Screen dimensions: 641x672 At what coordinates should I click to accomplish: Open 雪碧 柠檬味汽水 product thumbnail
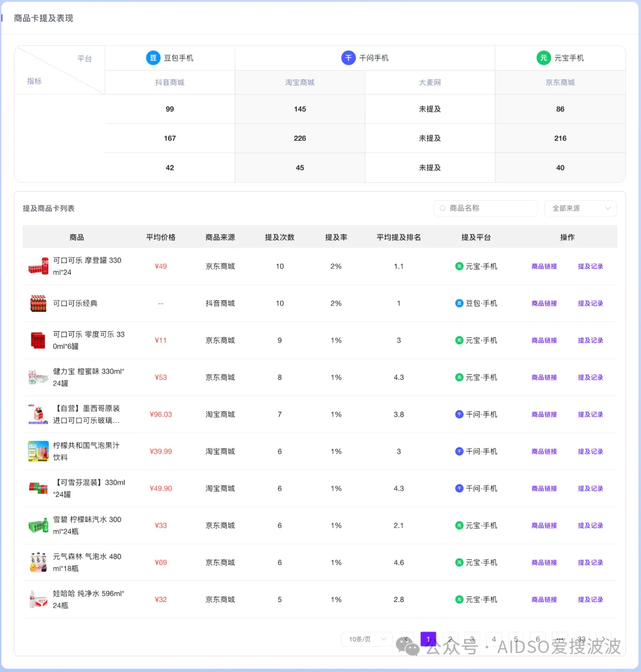pos(38,525)
